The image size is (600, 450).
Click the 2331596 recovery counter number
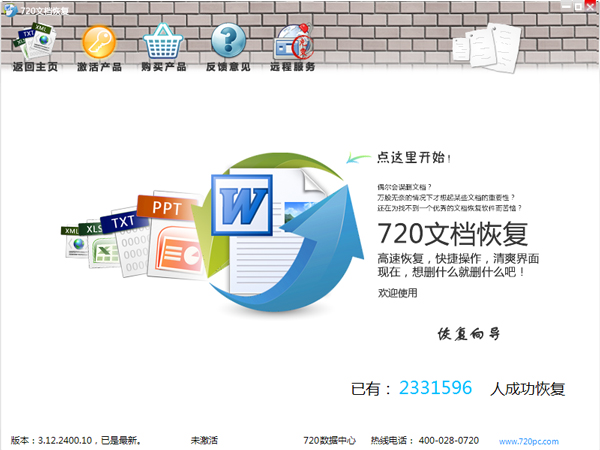pyautogui.click(x=435, y=388)
